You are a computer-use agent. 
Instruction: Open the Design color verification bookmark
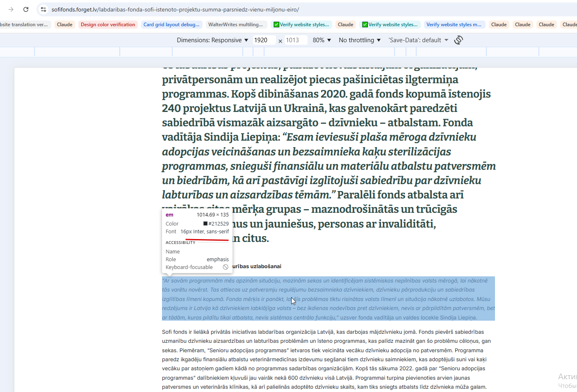[108, 25]
